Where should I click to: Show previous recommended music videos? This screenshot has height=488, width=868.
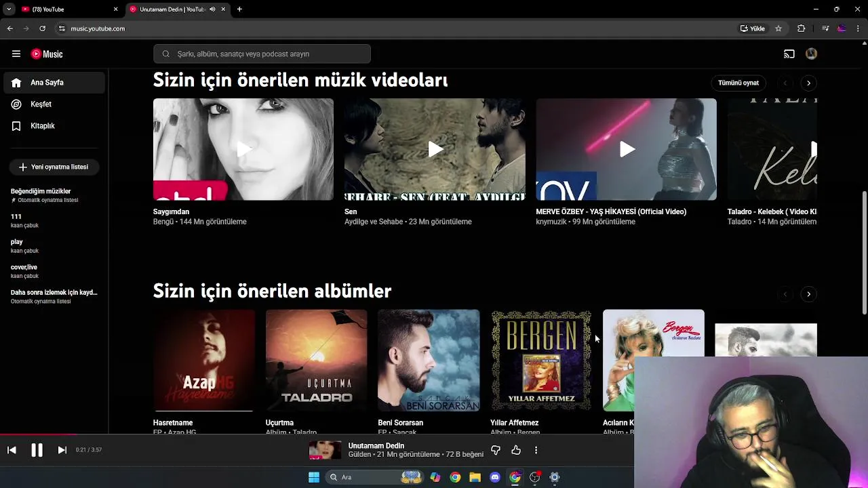(x=785, y=83)
